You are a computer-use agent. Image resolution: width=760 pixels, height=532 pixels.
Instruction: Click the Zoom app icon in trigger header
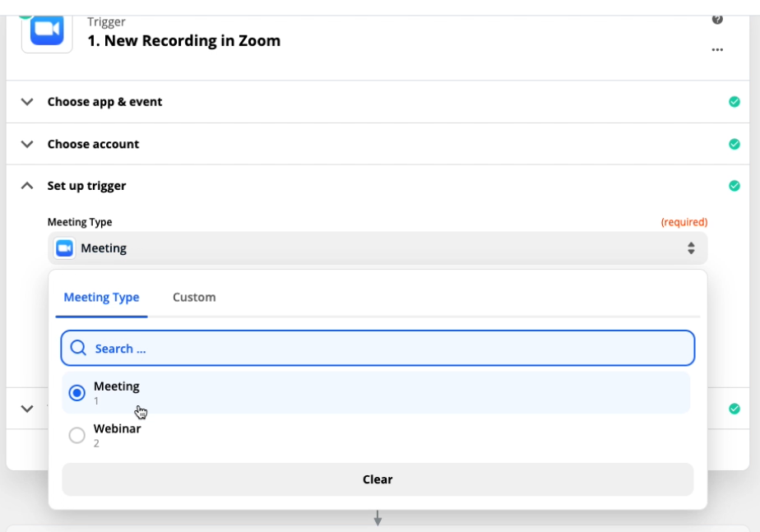pos(47,30)
